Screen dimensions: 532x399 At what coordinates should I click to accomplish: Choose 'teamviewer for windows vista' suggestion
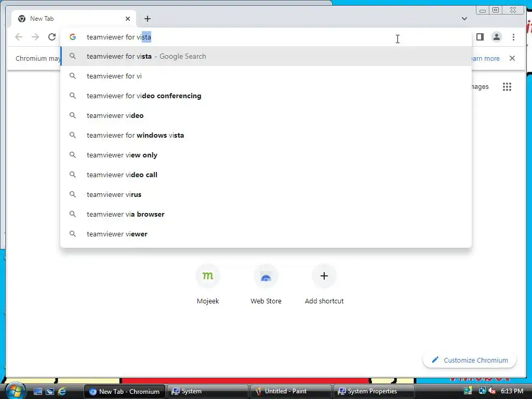pyautogui.click(x=266, y=135)
